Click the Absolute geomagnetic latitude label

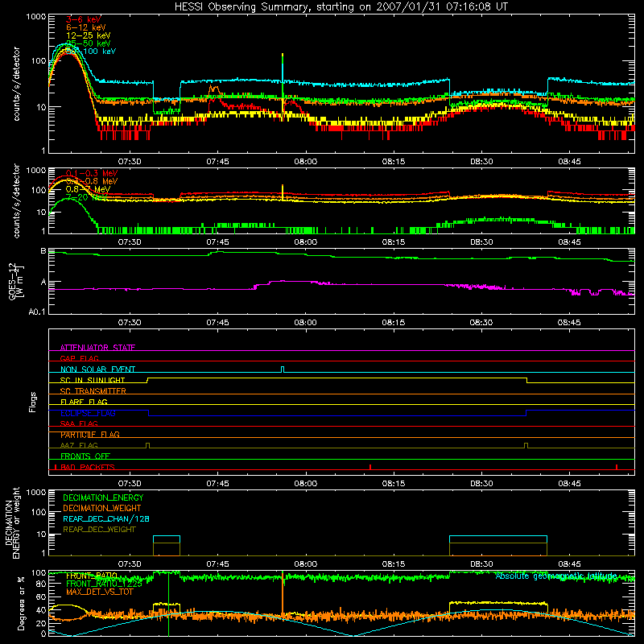click(556, 576)
